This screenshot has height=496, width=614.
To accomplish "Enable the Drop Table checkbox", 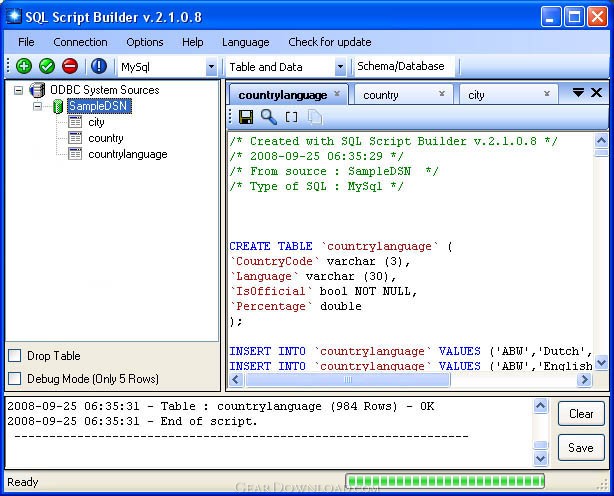I will click(14, 355).
